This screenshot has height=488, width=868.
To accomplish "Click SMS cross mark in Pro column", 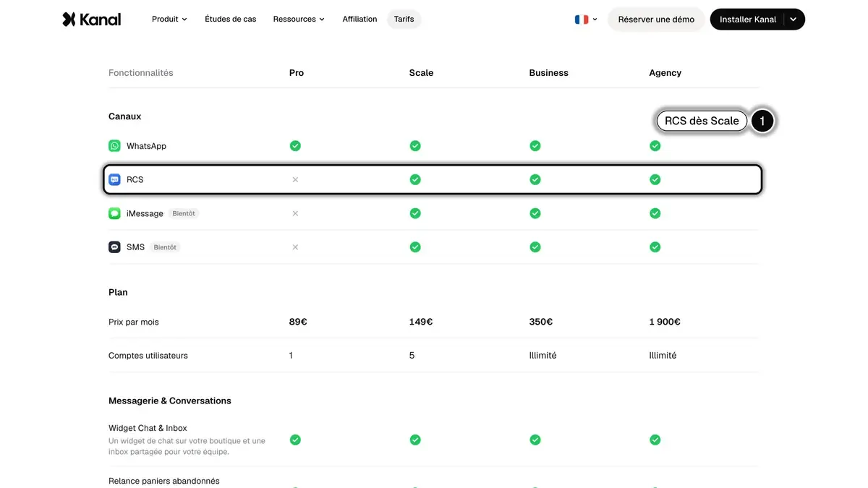I will pyautogui.click(x=295, y=247).
